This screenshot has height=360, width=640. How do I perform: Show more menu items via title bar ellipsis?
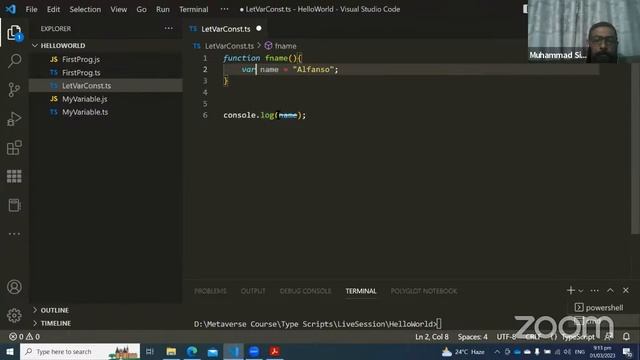[224, 9]
